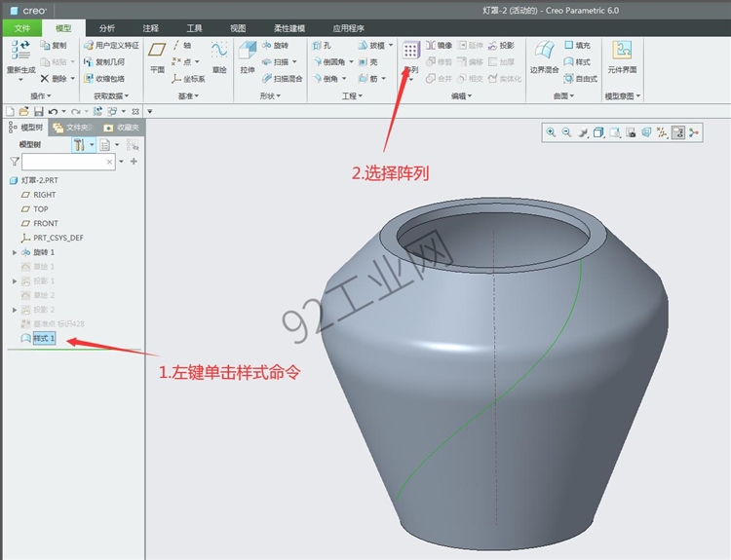Click the 壳 (Shell) tool
Image resolution: width=731 pixels, height=560 pixels.
click(367, 62)
